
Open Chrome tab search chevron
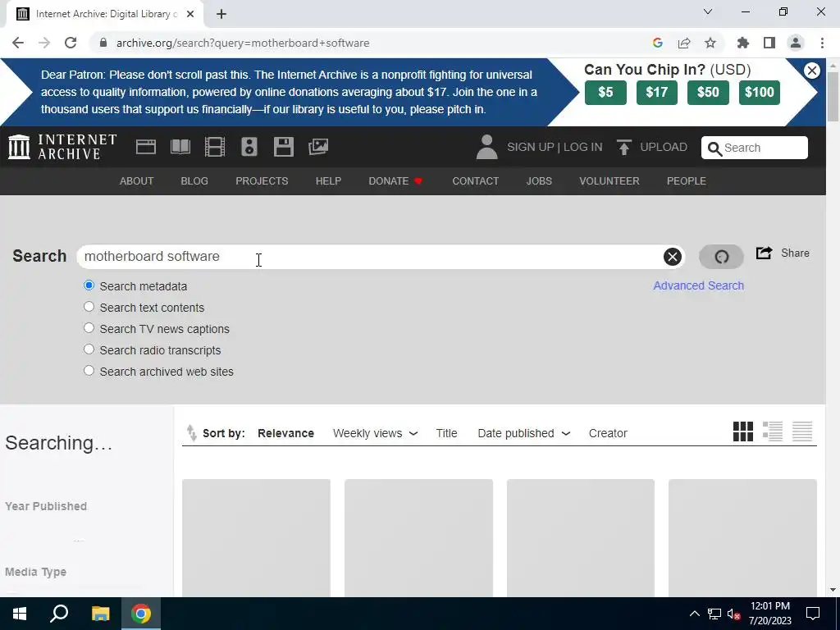(708, 11)
